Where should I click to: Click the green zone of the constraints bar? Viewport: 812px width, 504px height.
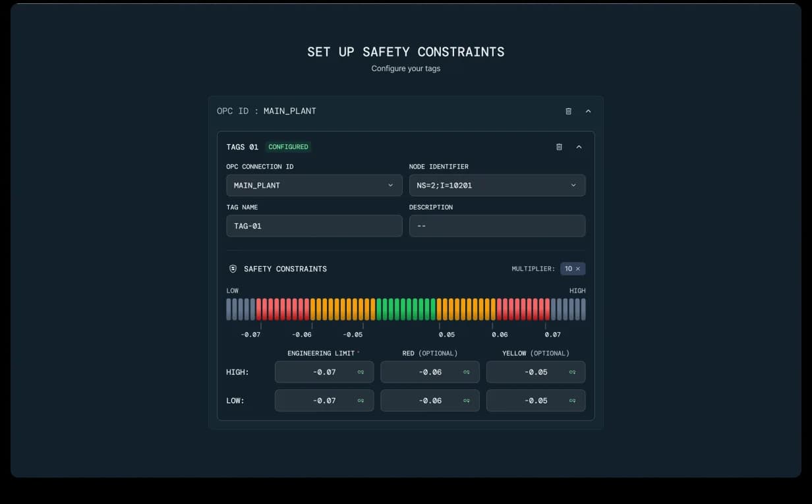406,310
